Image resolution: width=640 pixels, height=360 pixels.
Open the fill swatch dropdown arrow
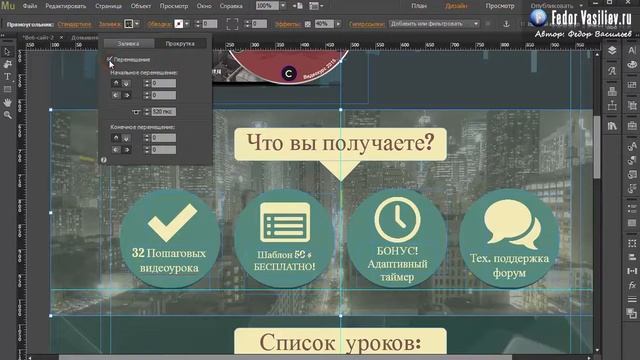(137, 24)
